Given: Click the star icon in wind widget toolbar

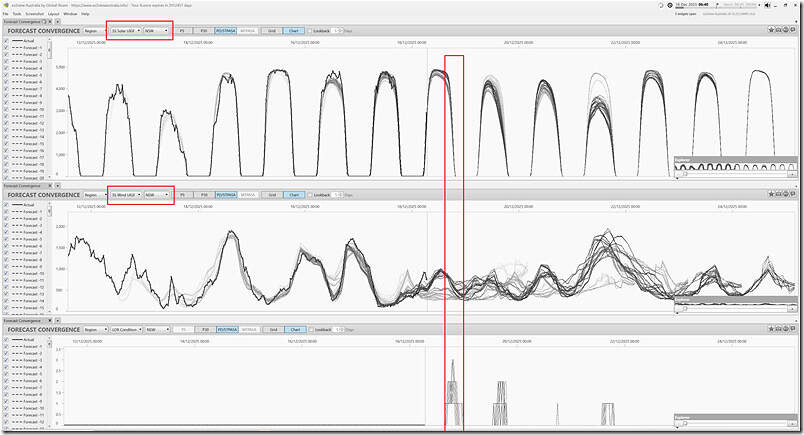Looking at the screenshot, I should pyautogui.click(x=772, y=194).
